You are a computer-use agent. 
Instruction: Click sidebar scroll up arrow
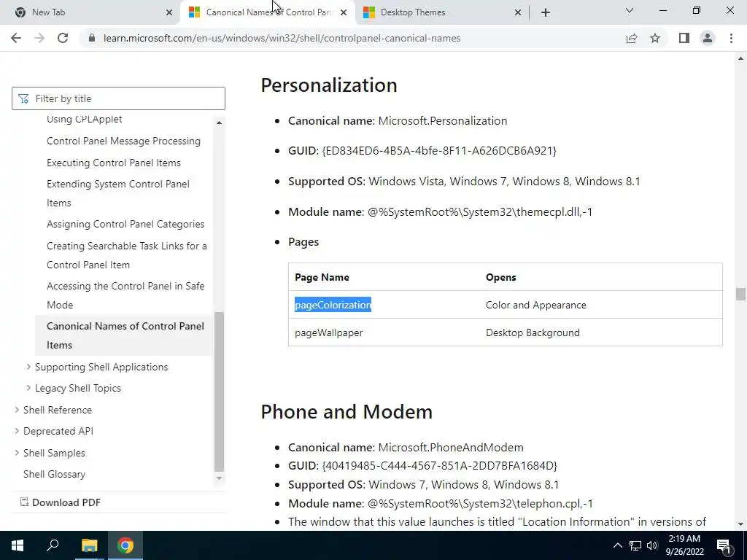coord(219,122)
